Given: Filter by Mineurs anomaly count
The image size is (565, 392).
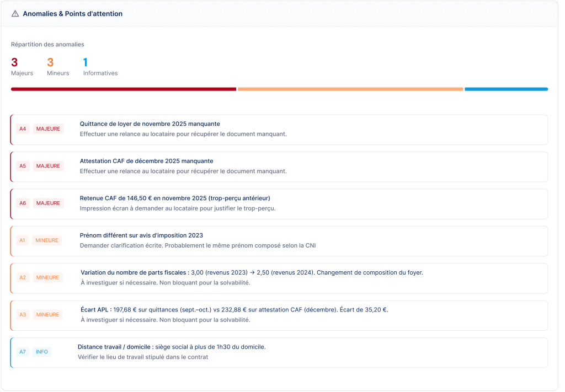Looking at the screenshot, I should pos(58,67).
